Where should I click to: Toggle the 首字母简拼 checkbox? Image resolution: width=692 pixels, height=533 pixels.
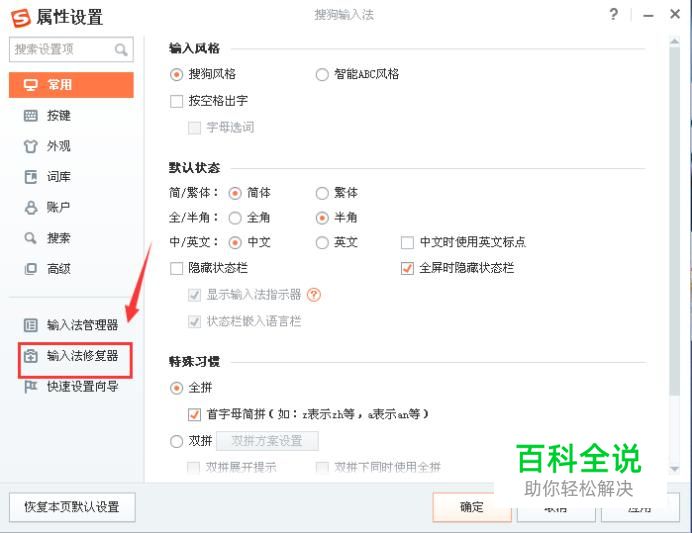coord(195,414)
